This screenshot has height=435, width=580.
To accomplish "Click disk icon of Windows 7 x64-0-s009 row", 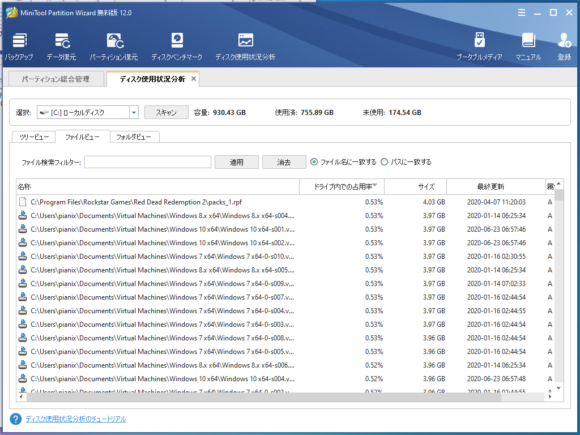I will [x=23, y=283].
